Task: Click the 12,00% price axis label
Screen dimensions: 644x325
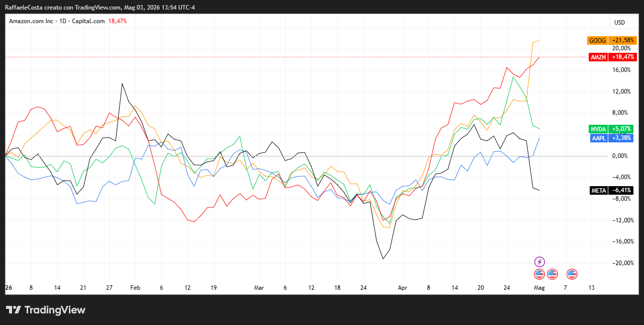Action: [621, 92]
